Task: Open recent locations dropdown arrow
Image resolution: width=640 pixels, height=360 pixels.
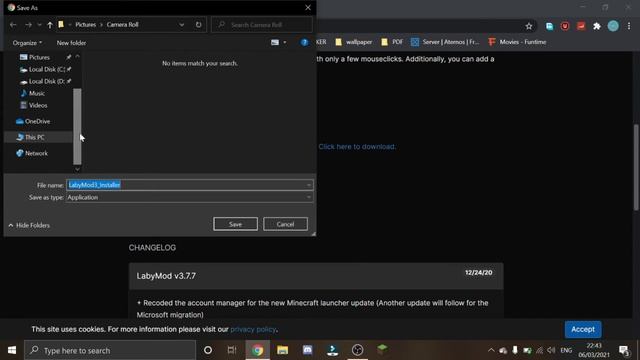Action: pyautogui.click(x=39, y=25)
